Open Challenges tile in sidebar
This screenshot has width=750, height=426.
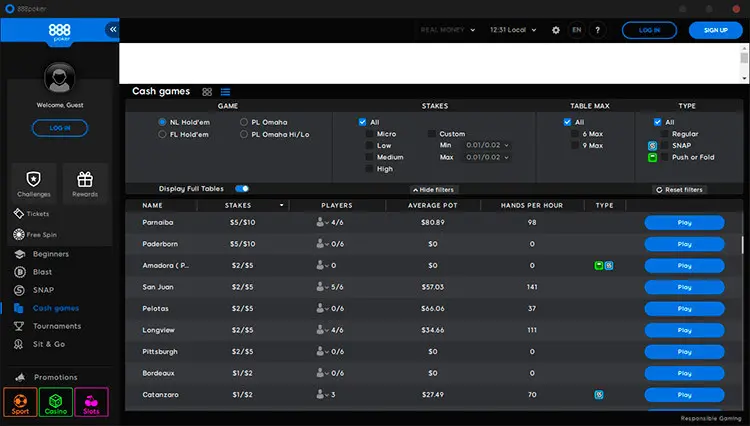click(34, 183)
